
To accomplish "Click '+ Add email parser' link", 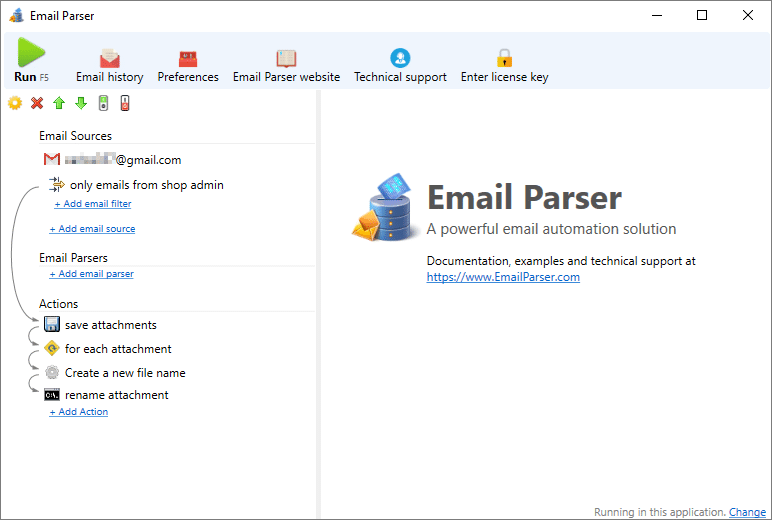I will click(91, 273).
